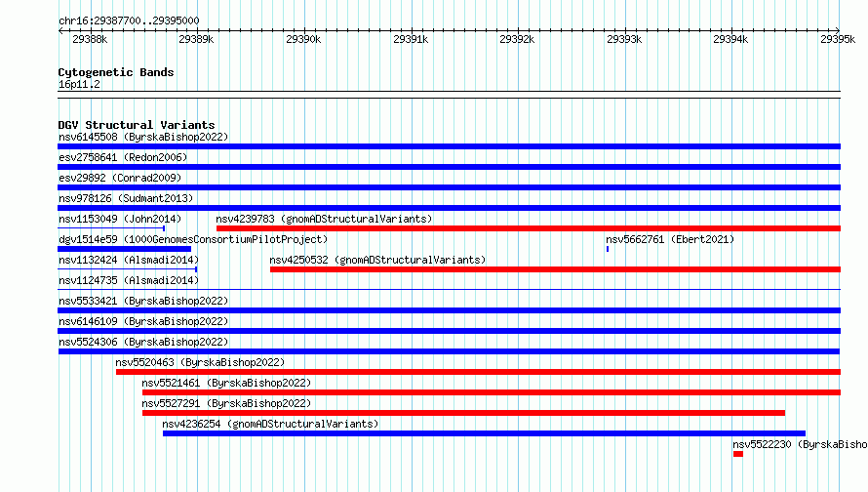This screenshot has width=868, height=492.
Task: Click the 29389k ruler tick label
Action: click(196, 39)
